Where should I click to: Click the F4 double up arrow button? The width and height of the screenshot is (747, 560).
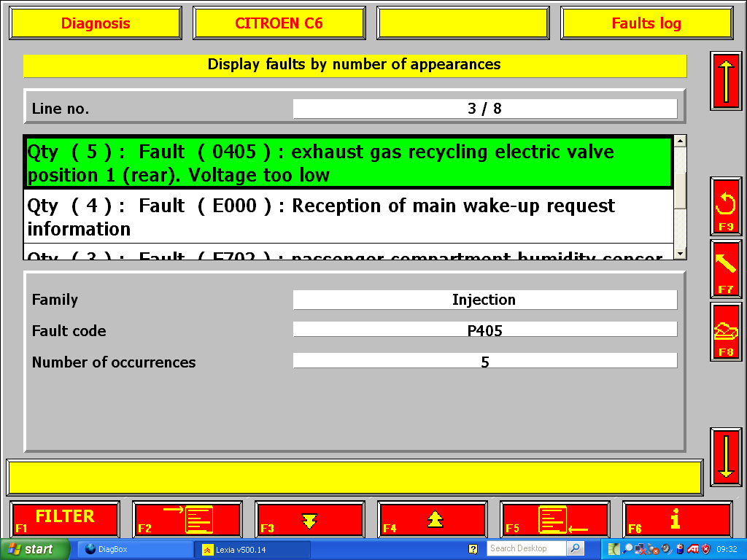click(432, 519)
